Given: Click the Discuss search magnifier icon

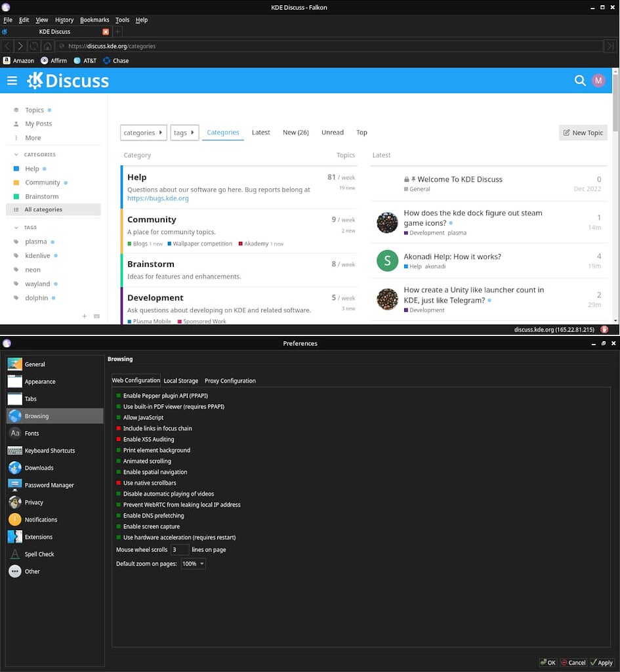Looking at the screenshot, I should [580, 81].
